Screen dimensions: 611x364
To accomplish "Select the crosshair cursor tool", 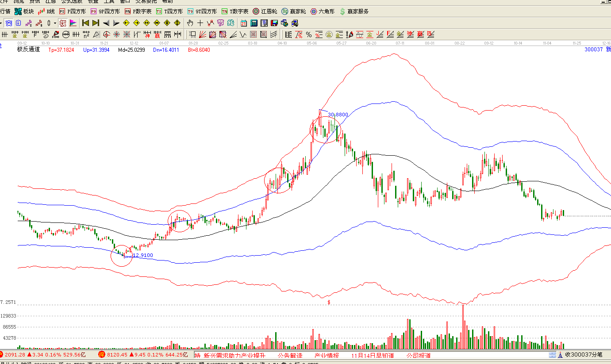I will point(200,23).
